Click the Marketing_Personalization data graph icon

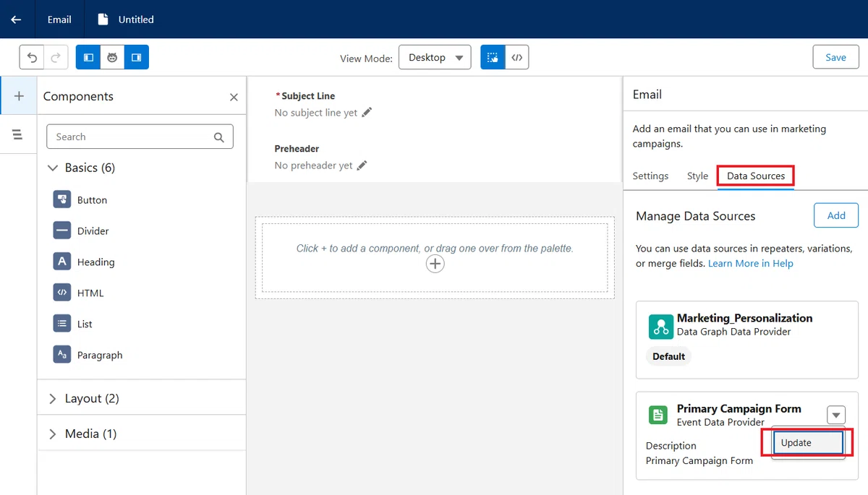tap(660, 327)
